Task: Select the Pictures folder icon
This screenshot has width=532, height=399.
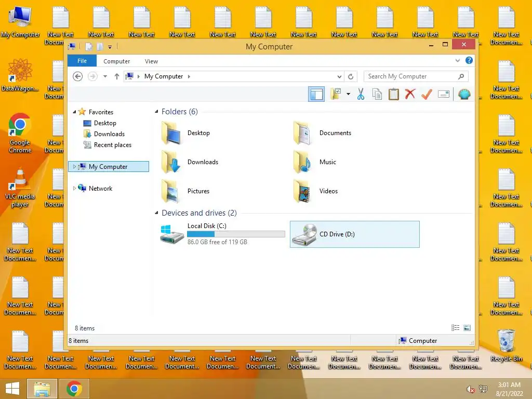Action: [171, 191]
